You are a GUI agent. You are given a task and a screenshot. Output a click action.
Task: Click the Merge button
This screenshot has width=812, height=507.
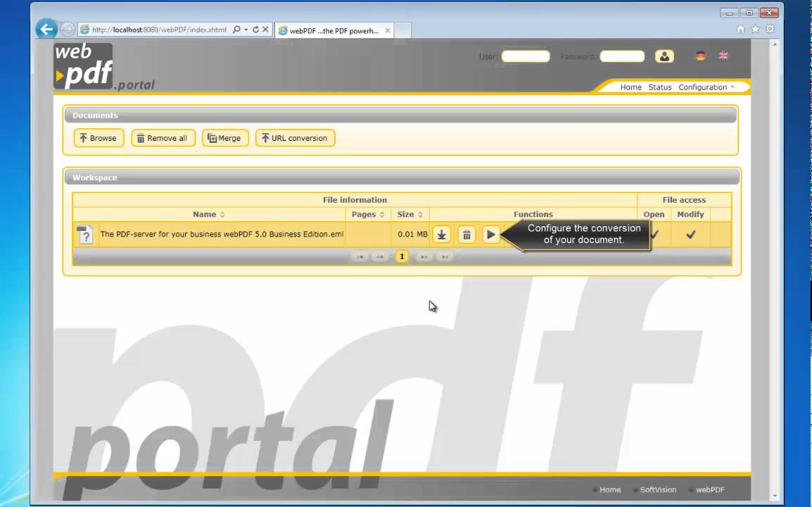(x=224, y=138)
